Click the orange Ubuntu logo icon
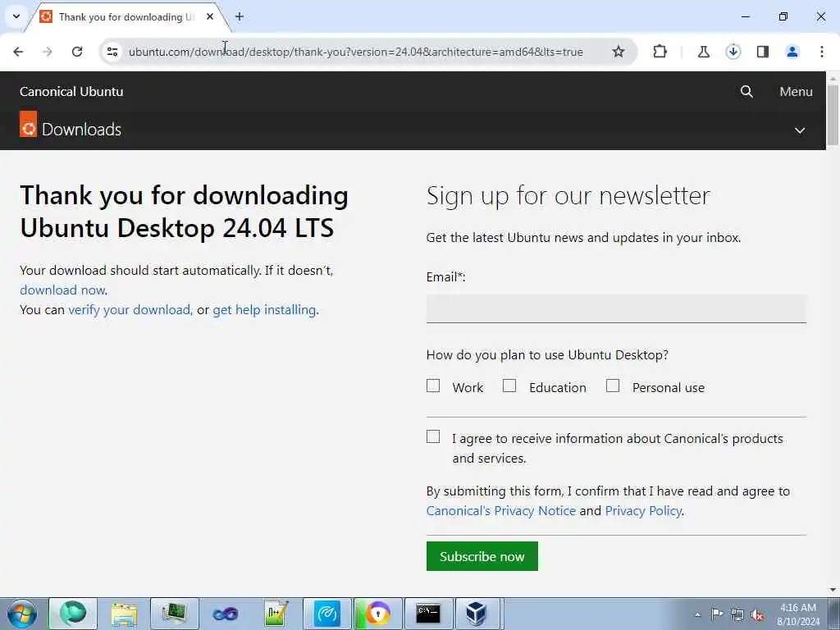 click(x=29, y=125)
